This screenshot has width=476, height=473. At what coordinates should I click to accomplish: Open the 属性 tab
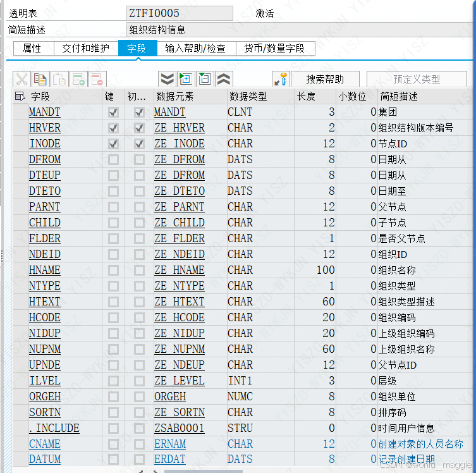pos(34,49)
